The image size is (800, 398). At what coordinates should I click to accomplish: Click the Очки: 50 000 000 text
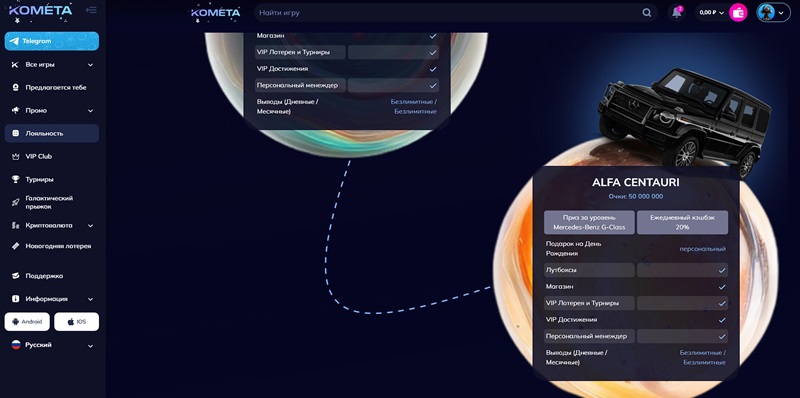point(636,196)
